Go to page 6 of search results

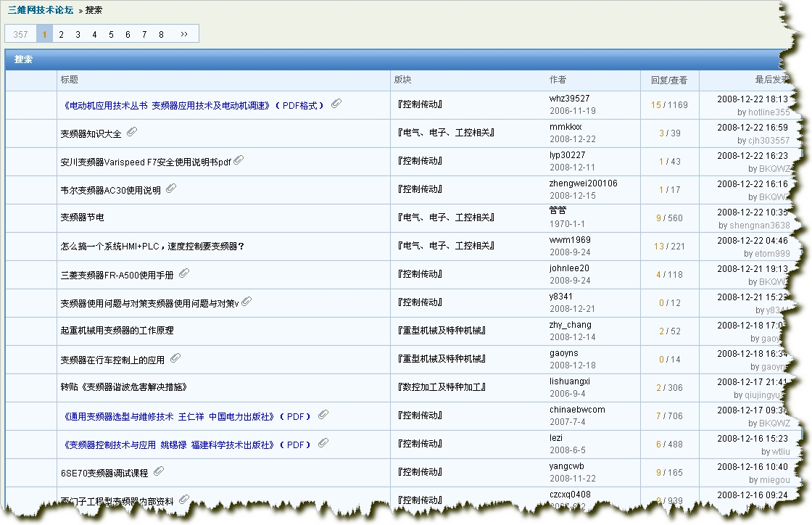(128, 34)
